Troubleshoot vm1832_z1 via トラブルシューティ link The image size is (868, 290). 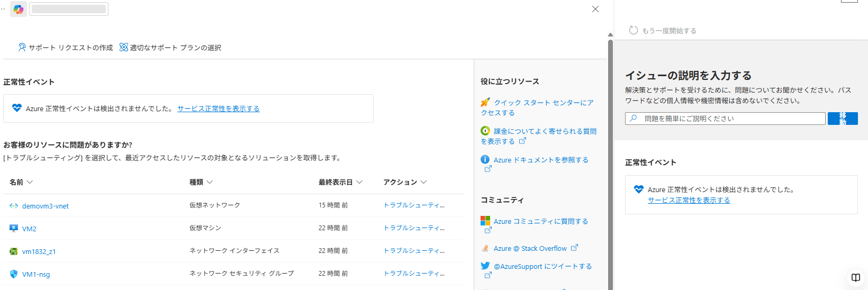click(x=414, y=250)
